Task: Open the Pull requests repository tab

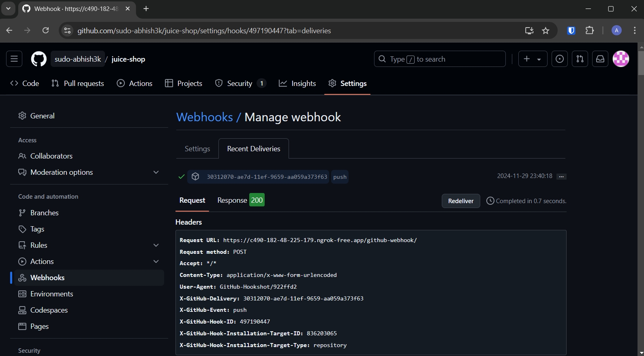Action: [x=78, y=84]
